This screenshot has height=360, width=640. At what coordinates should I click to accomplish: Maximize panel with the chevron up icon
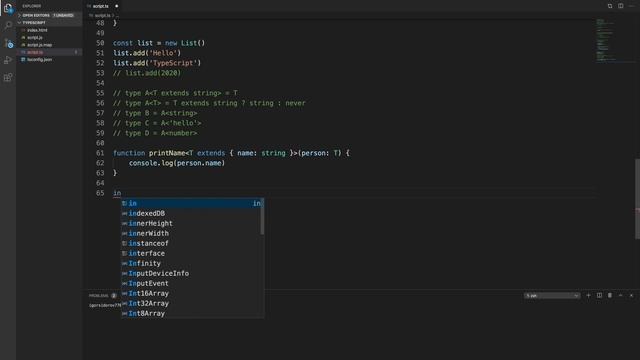tap(620, 296)
